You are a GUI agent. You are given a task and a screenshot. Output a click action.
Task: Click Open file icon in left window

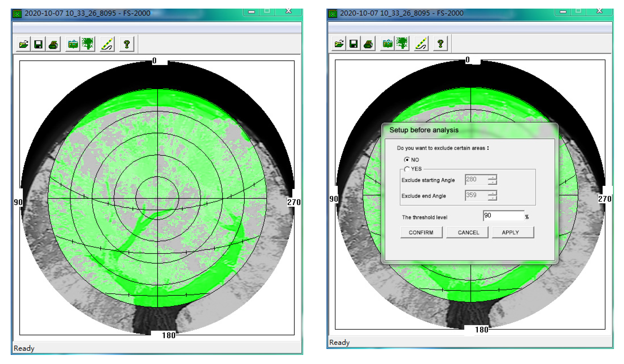point(23,45)
